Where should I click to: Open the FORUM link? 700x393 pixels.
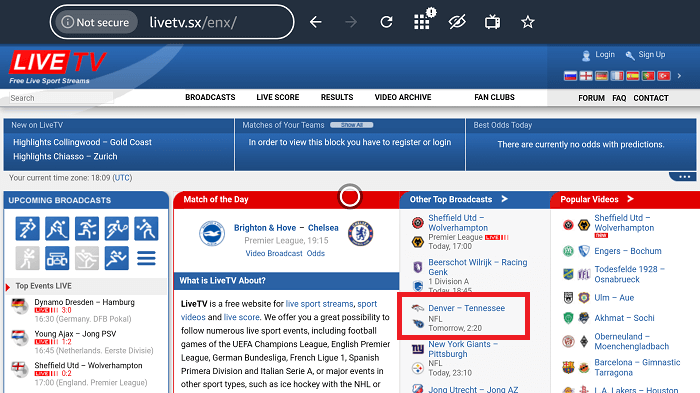[592, 98]
